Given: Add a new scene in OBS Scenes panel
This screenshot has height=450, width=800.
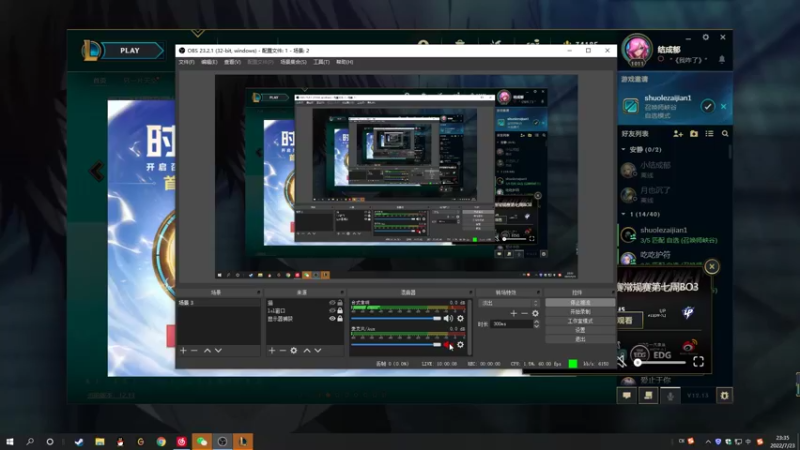Looking at the screenshot, I should pyautogui.click(x=183, y=351).
